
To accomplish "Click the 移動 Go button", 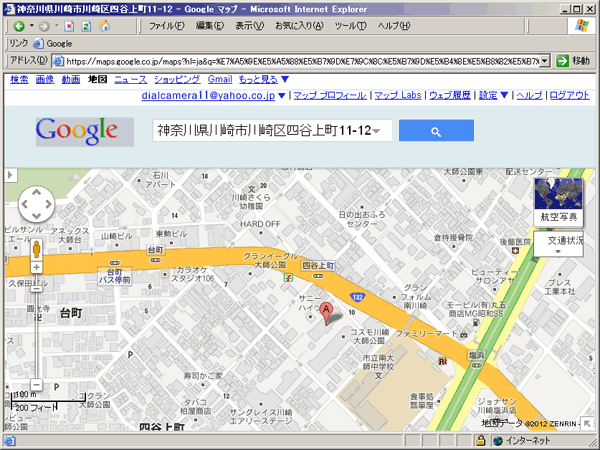I will 573,61.
